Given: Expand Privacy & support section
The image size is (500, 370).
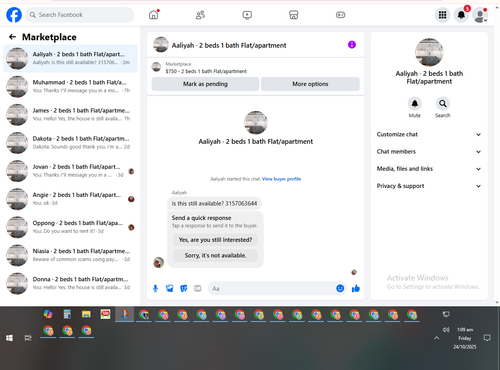Looking at the screenshot, I should pos(429,186).
